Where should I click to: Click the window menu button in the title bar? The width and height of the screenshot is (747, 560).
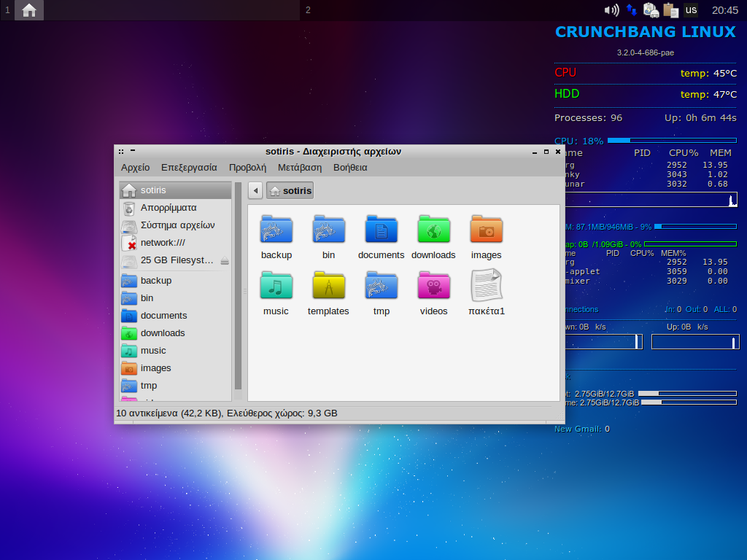(x=121, y=152)
